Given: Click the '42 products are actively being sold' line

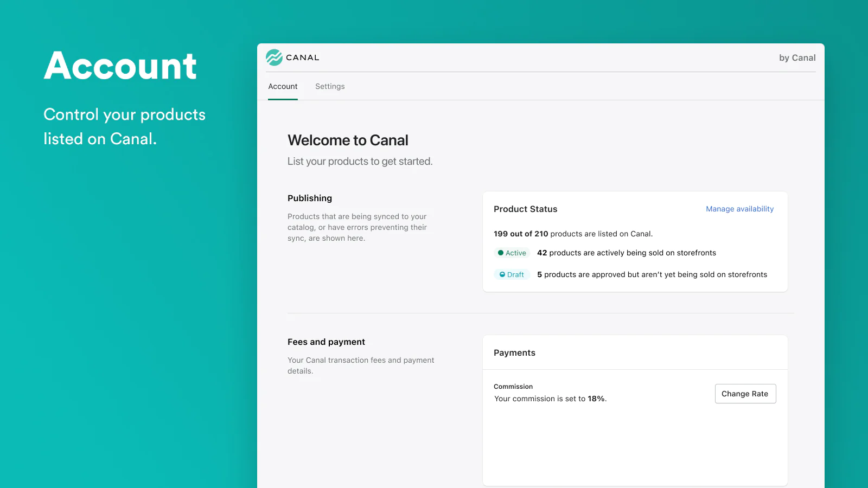Looking at the screenshot, I should tap(627, 253).
